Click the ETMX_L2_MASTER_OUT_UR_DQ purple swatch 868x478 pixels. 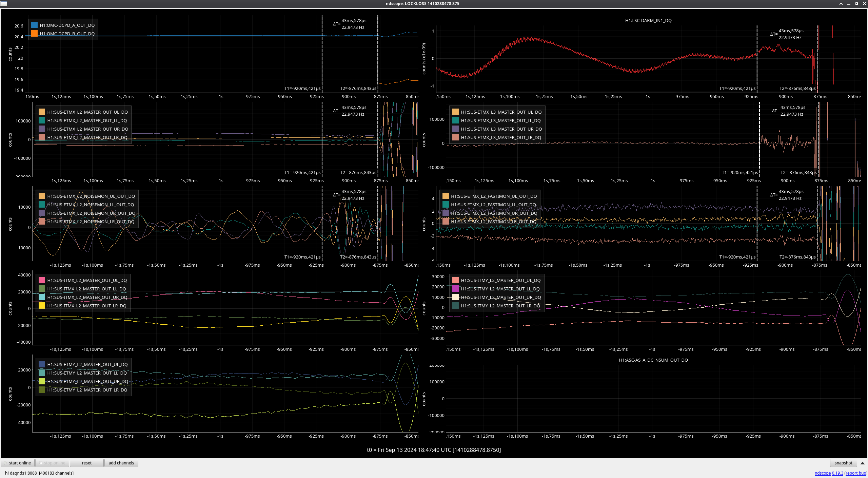click(x=42, y=129)
